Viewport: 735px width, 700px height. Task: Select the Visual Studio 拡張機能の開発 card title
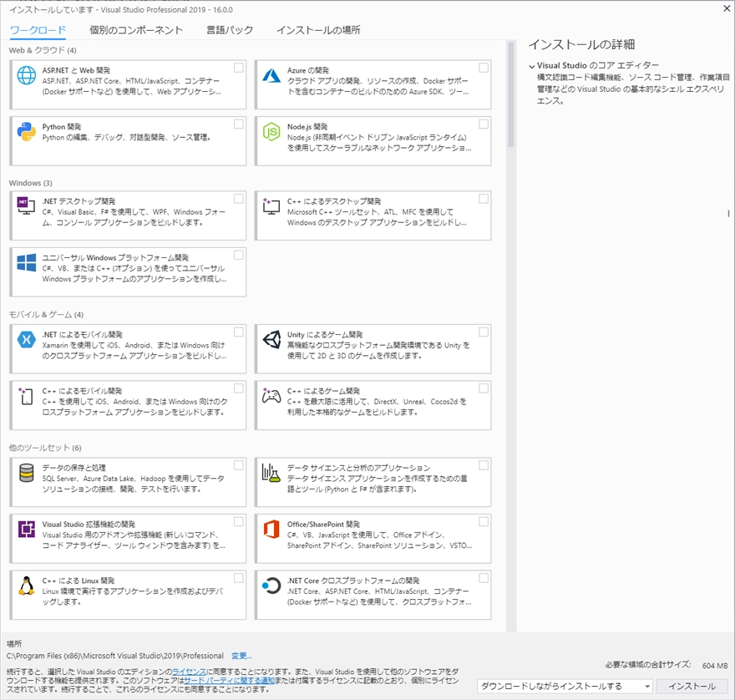[x=89, y=525]
